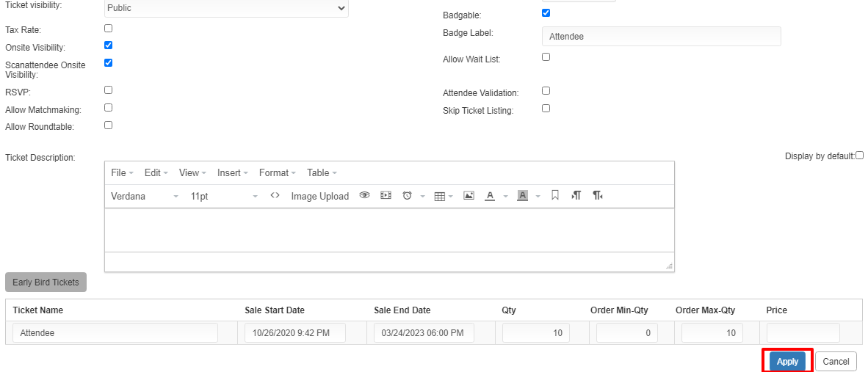Open the Table menu in editor
The height and width of the screenshot is (372, 868).
322,173
